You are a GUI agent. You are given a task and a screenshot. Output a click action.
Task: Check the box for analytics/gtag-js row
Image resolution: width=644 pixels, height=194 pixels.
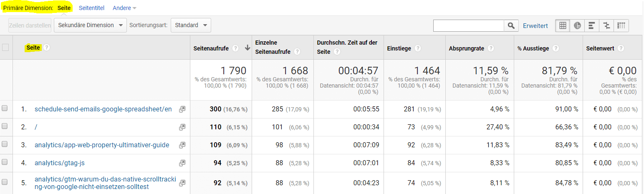(x=5, y=162)
